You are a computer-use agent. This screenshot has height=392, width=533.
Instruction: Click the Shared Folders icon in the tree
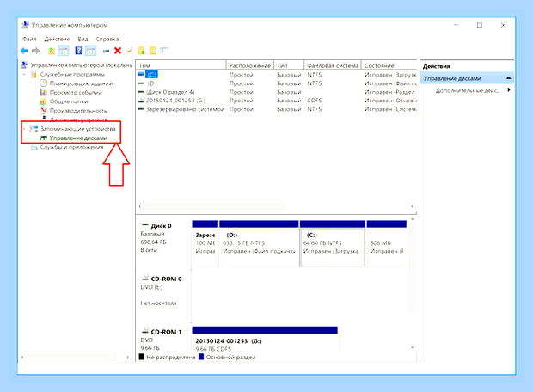(43, 101)
